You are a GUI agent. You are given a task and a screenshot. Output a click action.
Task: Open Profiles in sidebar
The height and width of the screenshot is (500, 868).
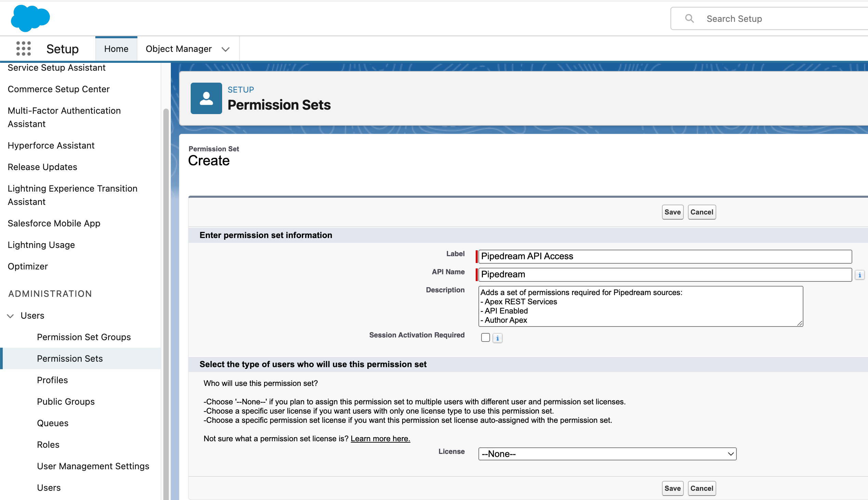pos(52,380)
